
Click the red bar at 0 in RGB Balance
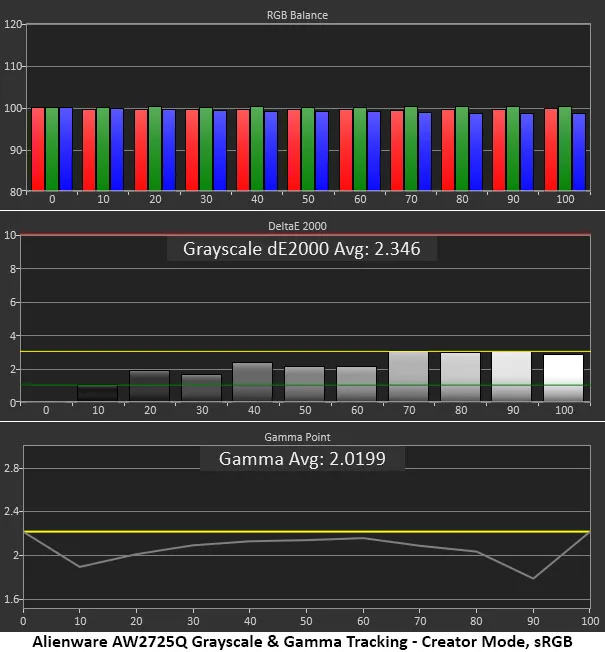pyautogui.click(x=38, y=148)
